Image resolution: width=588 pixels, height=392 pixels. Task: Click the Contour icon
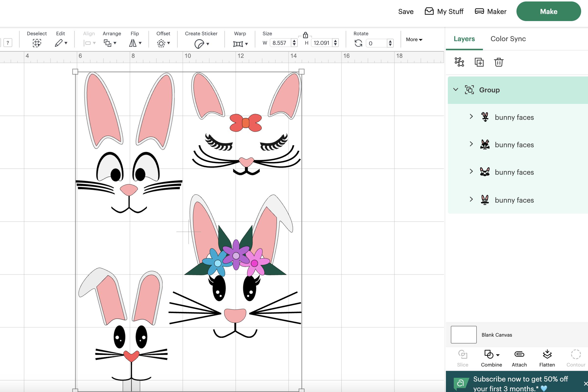(x=576, y=354)
